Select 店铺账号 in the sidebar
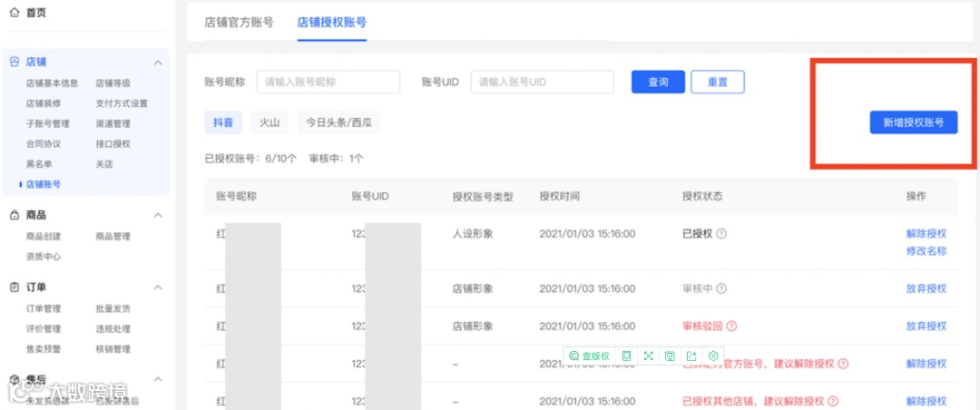 coord(44,184)
